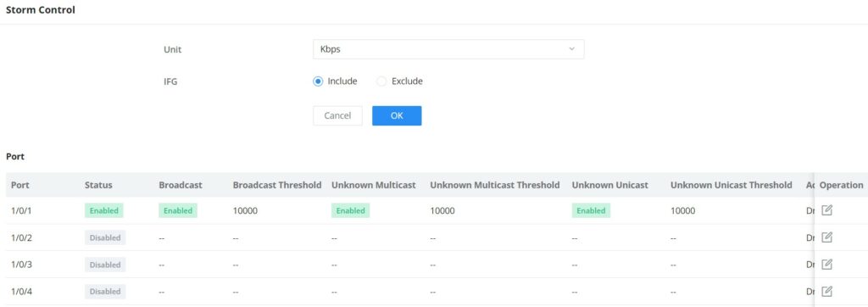Click the Enabled status badge for port 1/0/1

click(x=104, y=210)
